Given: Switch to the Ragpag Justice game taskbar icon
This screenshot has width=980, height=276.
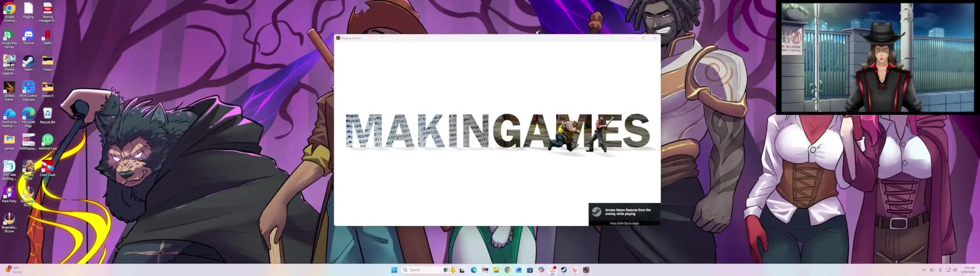Looking at the screenshot, I should (586, 270).
